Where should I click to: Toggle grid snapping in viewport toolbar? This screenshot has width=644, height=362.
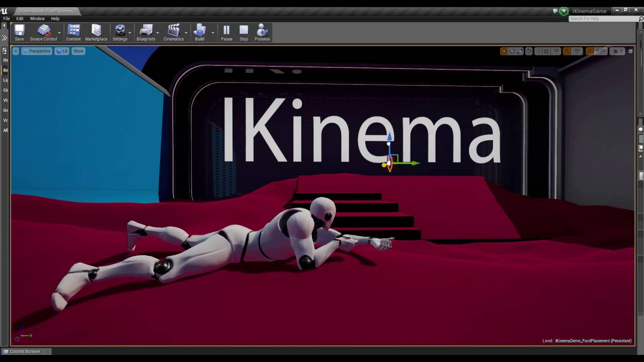coord(546,51)
